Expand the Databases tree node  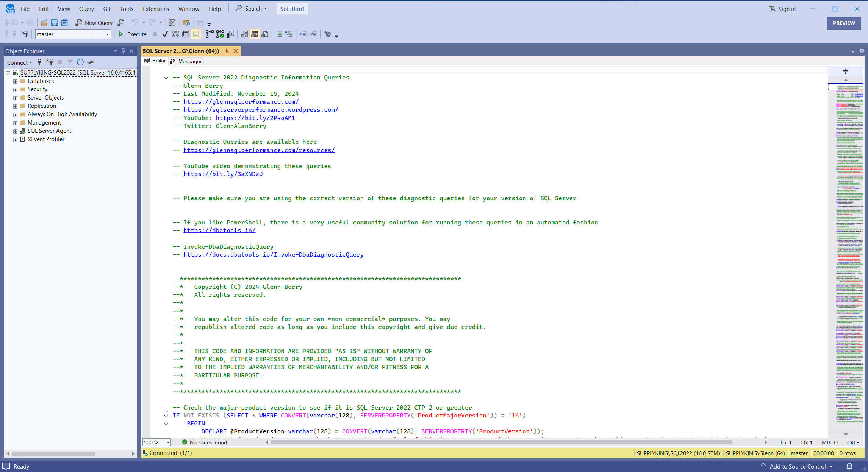tap(15, 81)
